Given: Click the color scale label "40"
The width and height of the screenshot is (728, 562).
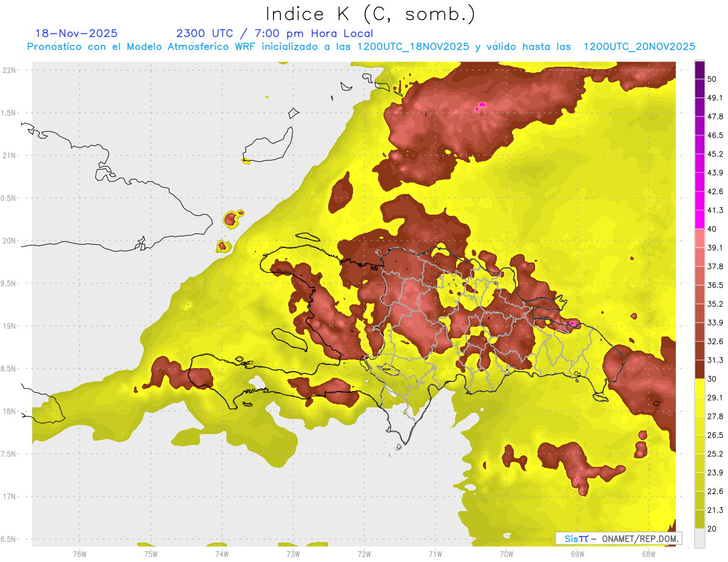Looking at the screenshot, I should click(x=712, y=229).
